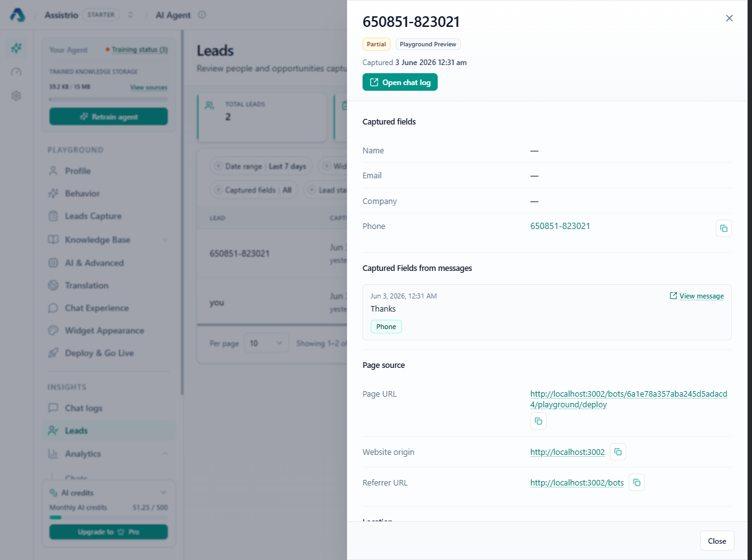Copy the phone number 650851-823021
This screenshot has height=560, width=752.
[723, 228]
